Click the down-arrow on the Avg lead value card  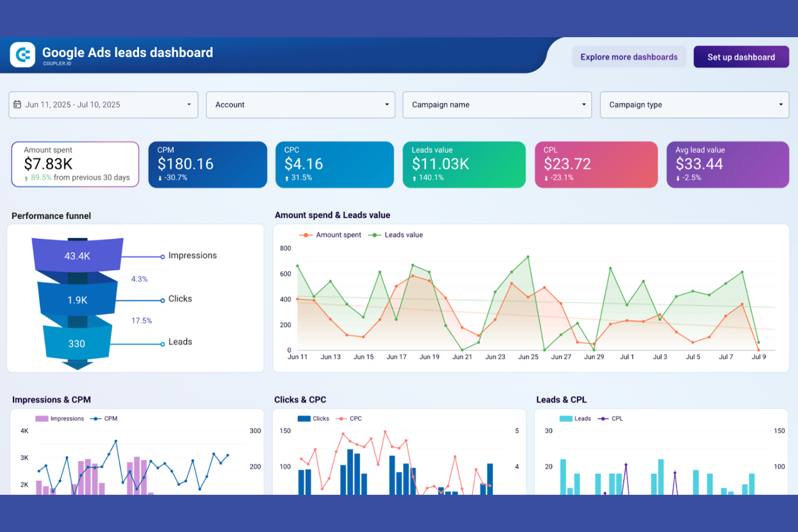(x=677, y=177)
